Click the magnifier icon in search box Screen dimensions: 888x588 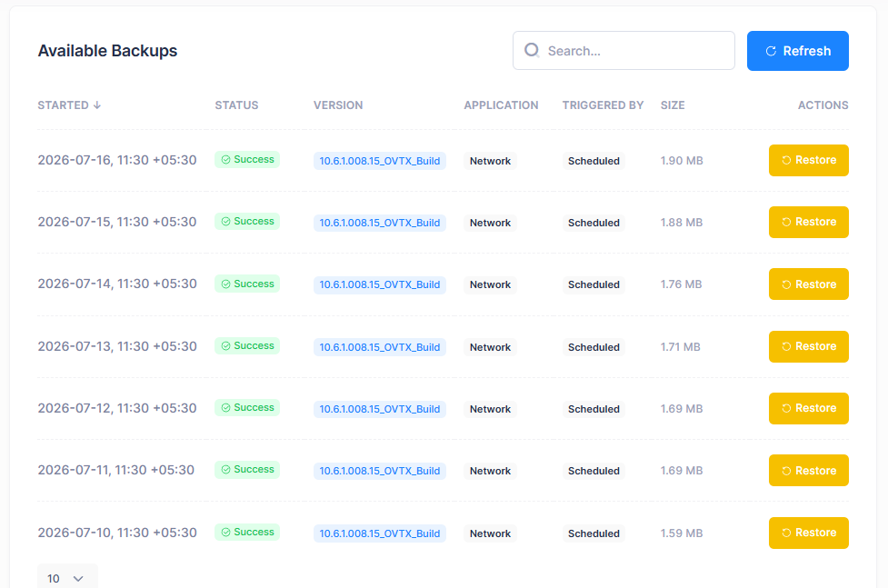coord(532,50)
